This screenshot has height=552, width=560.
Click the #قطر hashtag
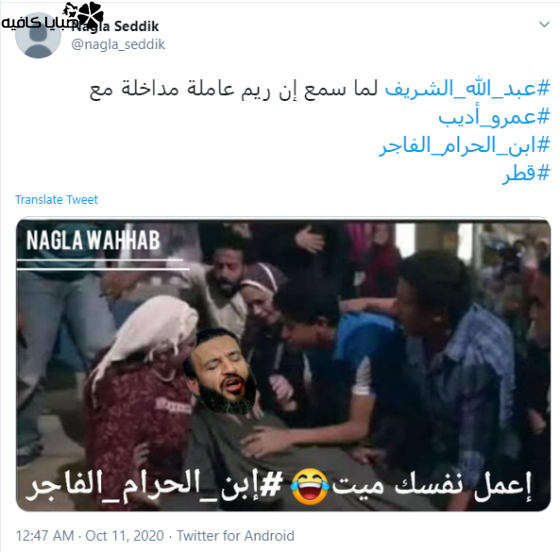coord(526,174)
